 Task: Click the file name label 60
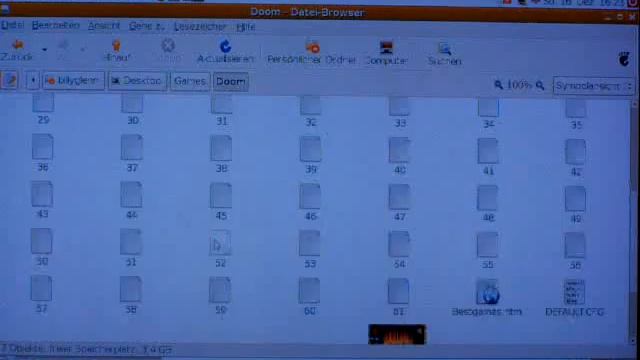coord(309,311)
